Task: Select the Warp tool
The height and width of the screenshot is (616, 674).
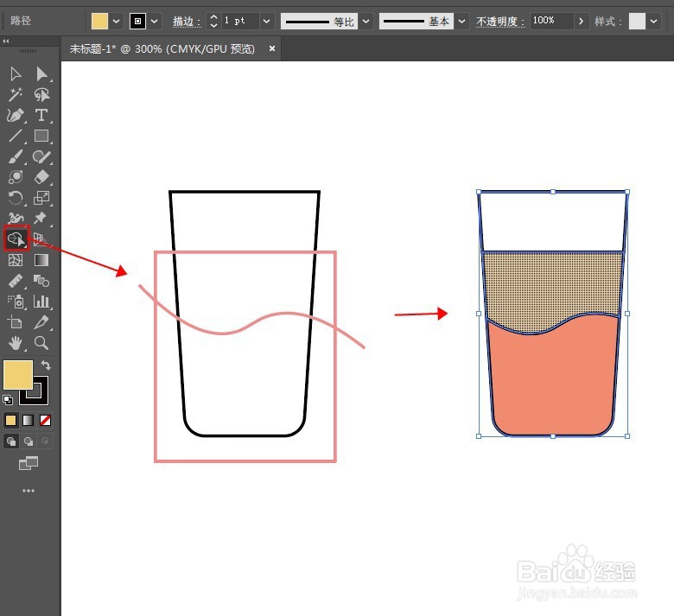Action: point(16,218)
